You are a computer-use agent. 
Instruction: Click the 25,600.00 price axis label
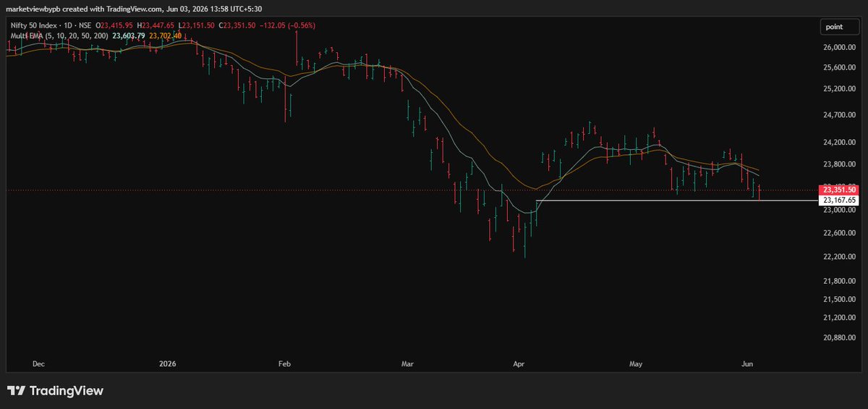click(839, 67)
